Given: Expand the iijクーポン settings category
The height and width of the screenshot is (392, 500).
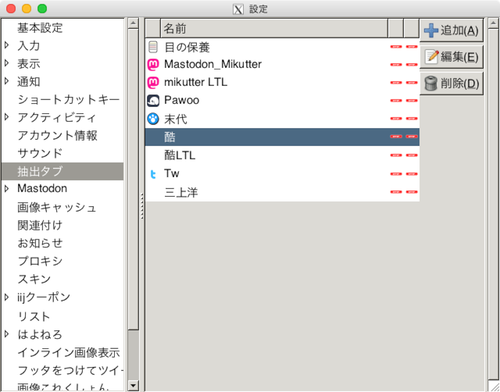Looking at the screenshot, I should [7, 297].
